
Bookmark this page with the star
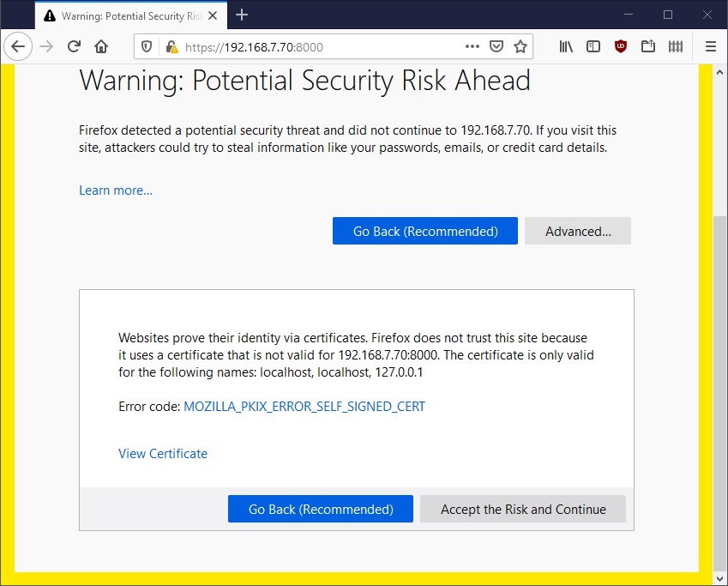(x=520, y=46)
